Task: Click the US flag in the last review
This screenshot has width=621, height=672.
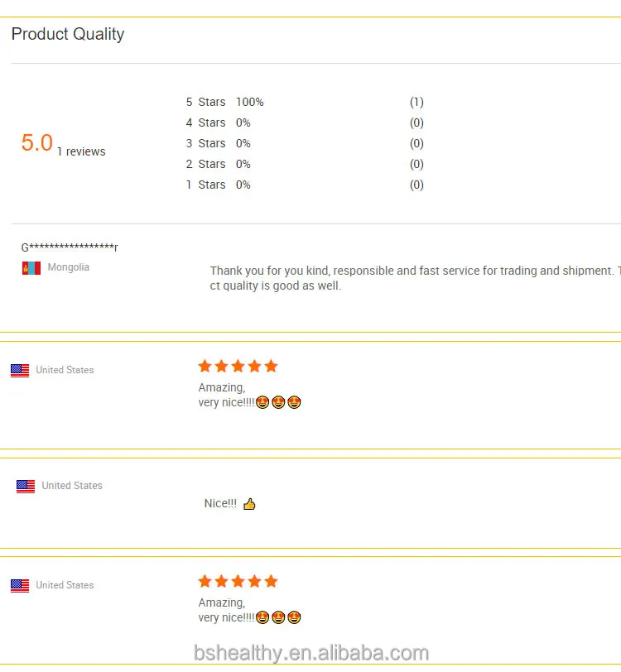Action: 20,586
